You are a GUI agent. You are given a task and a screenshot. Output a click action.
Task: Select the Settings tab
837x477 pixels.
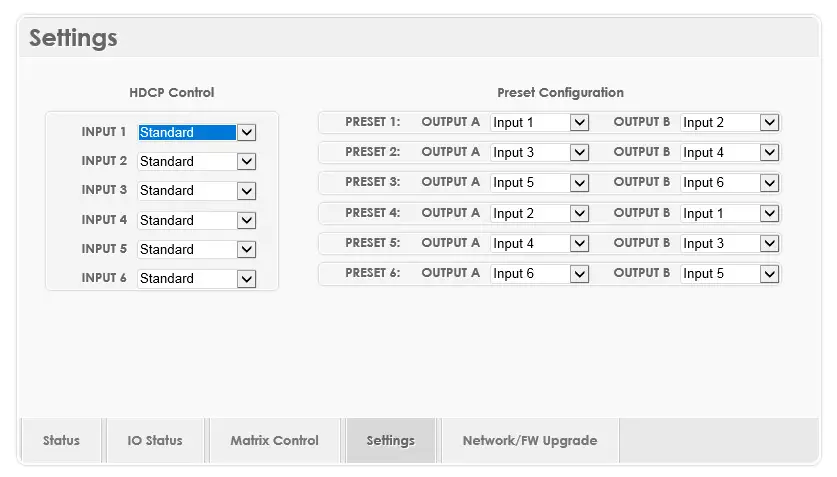(390, 440)
